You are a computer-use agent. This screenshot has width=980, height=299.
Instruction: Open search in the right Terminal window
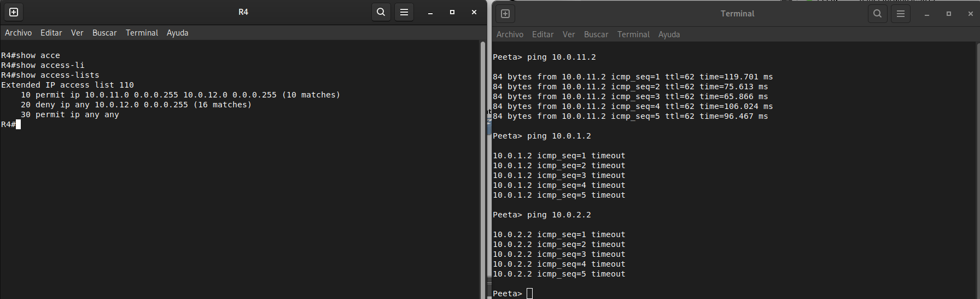click(x=878, y=14)
